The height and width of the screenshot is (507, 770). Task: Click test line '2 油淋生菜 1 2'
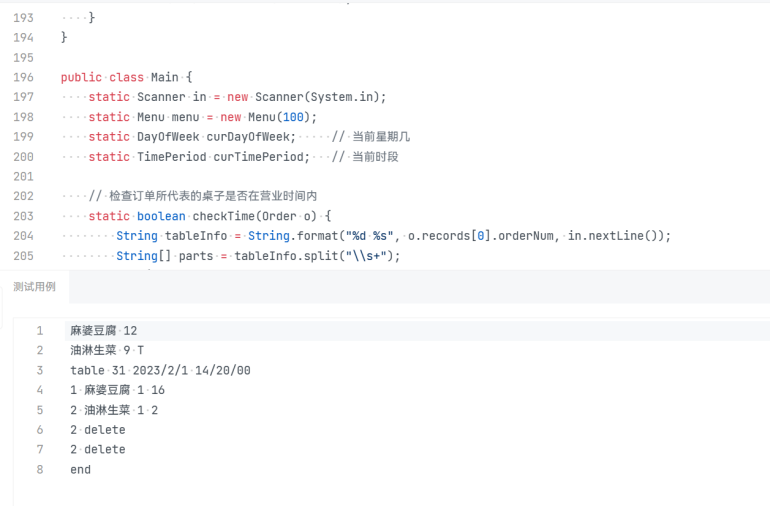pyautogui.click(x=114, y=410)
